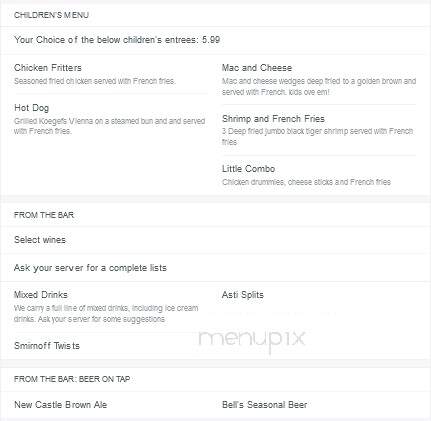
Task: Click the Little Combo description text
Action: [306, 182]
